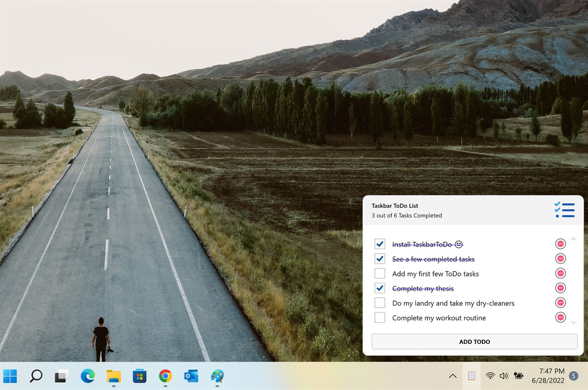This screenshot has width=588, height=390.
Task: Open Wi-Fi settings from the system tray
Action: click(x=490, y=376)
